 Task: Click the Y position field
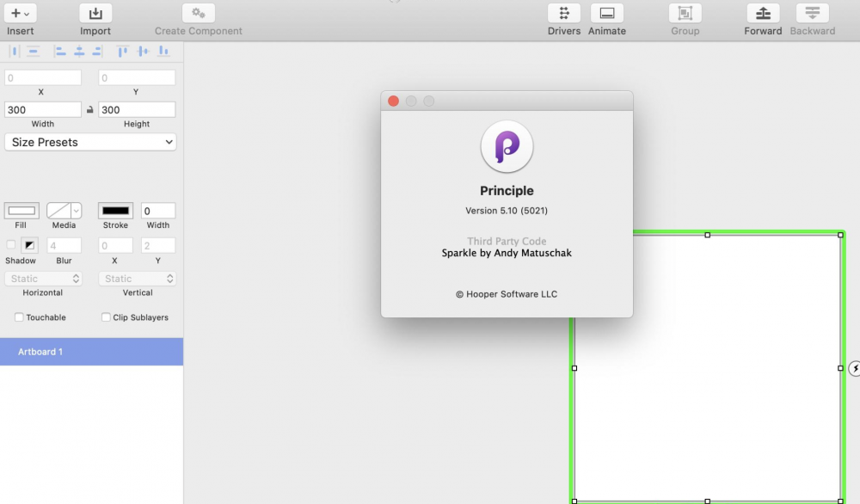137,78
